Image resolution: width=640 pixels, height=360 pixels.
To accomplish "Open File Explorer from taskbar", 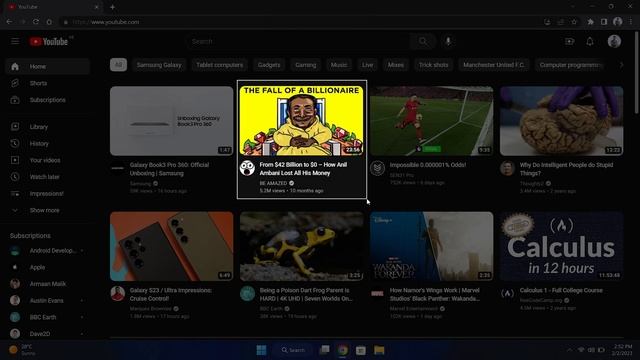I will click(x=379, y=350).
